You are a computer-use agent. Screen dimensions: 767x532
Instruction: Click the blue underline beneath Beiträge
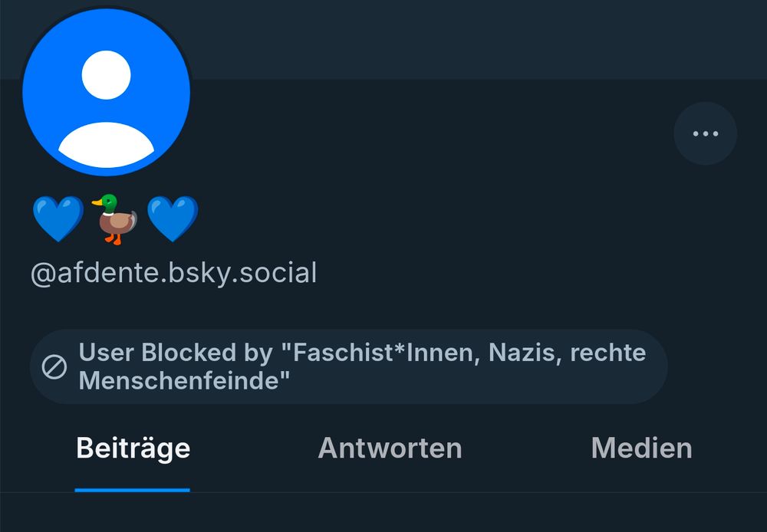click(x=132, y=485)
